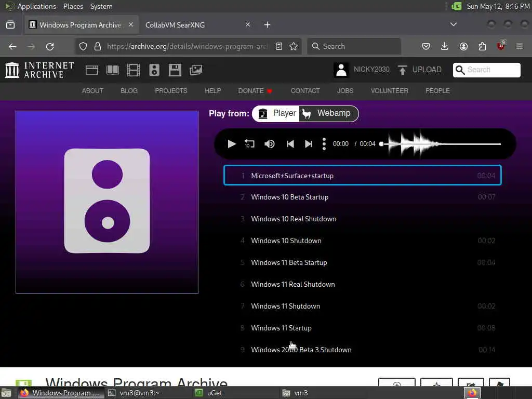Click the archive.org URL bar
The image size is (532, 399).
(x=187, y=46)
